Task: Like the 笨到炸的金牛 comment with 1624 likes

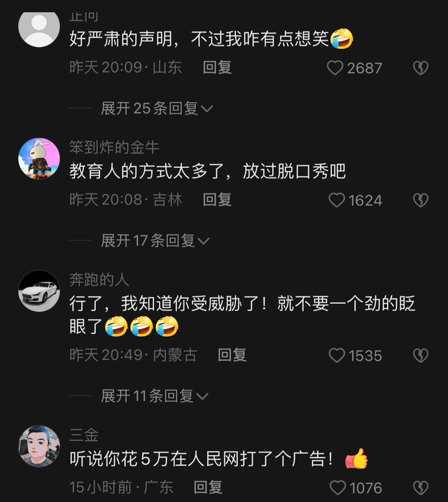Action: pos(337,200)
